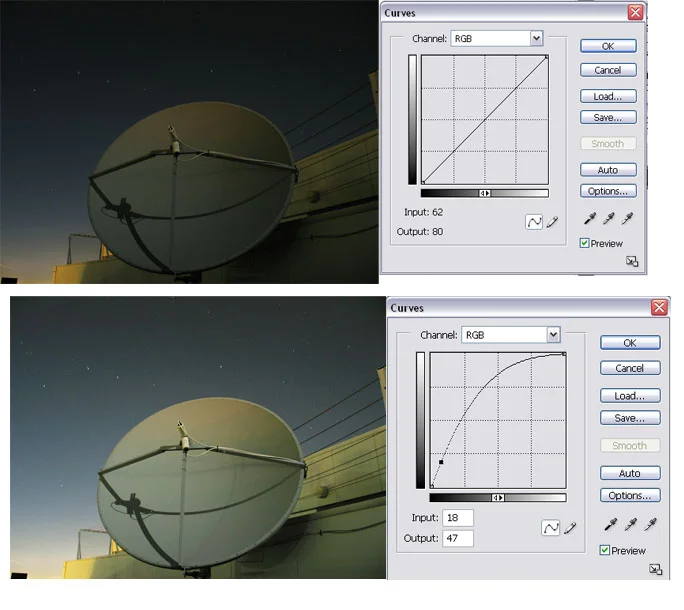Select the white point eyedropper in top dialog
The width and height of the screenshot is (684, 610).
point(627,219)
